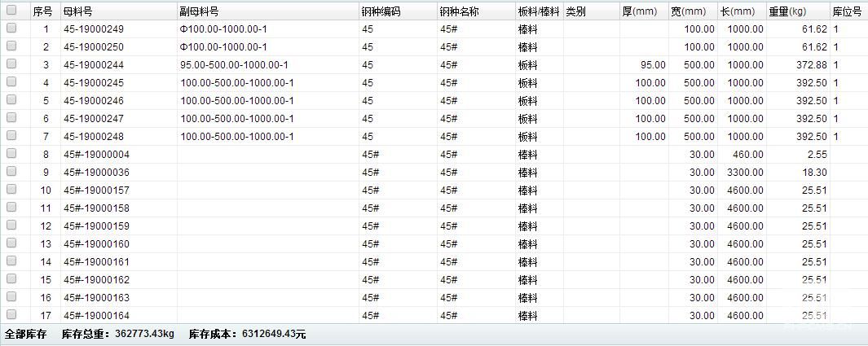This screenshot has height=346, width=868.
Task: Click the 全部库存 label in footer
Action: [x=25, y=335]
